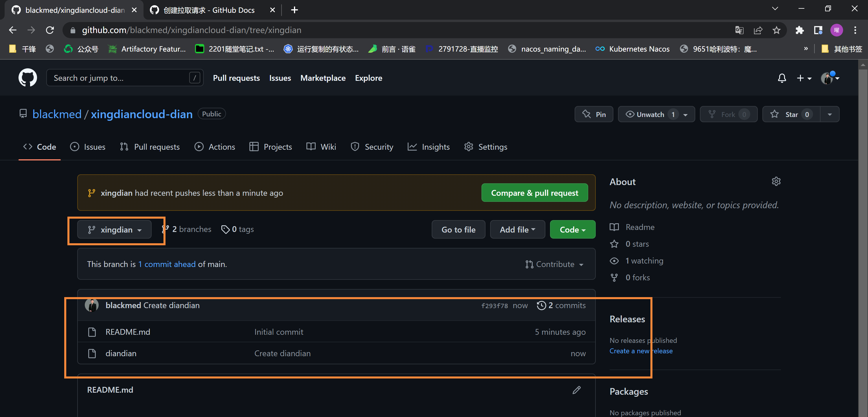This screenshot has width=868, height=417.
Task: Click Marketplace in the top header
Action: pyautogui.click(x=323, y=78)
